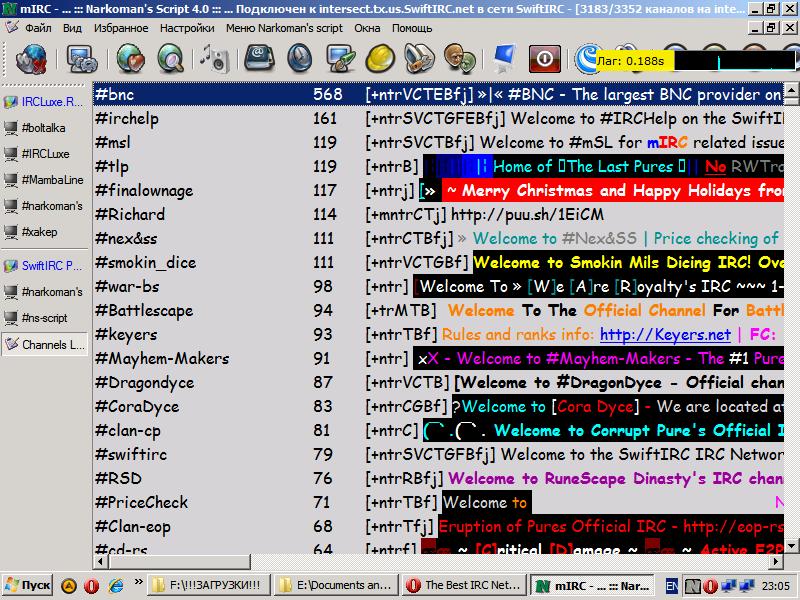Screen dimensions: 800x600
Task: Select the #tlp channel row
Action: point(438,166)
